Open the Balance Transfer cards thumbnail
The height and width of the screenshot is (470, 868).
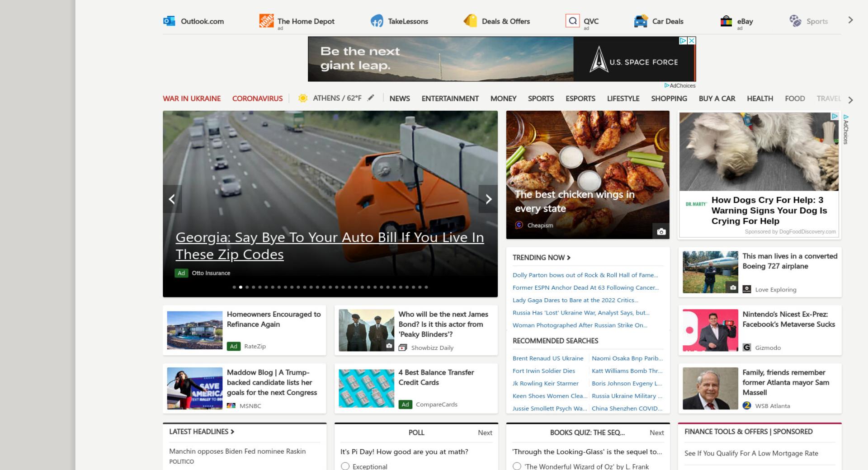click(366, 389)
